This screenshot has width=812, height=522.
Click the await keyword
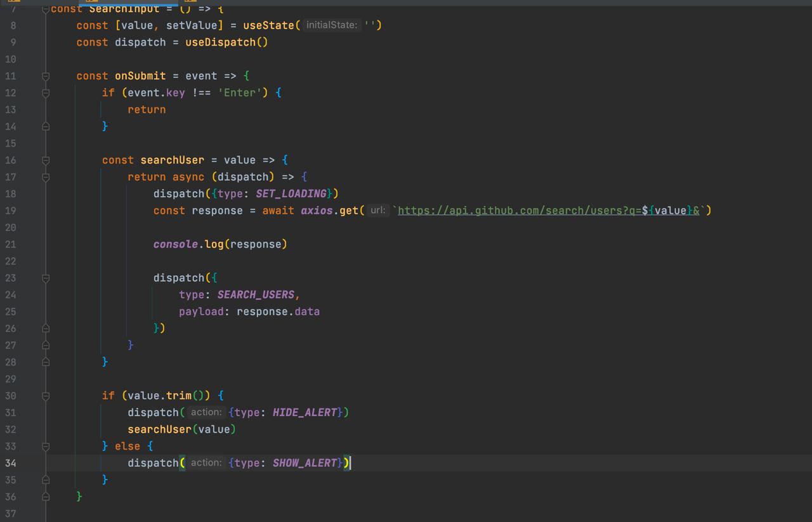click(x=278, y=211)
